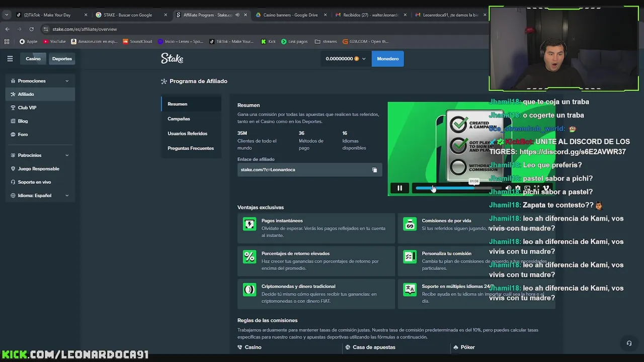Open the Kick bookmark
The image size is (644, 362).
coord(268,42)
